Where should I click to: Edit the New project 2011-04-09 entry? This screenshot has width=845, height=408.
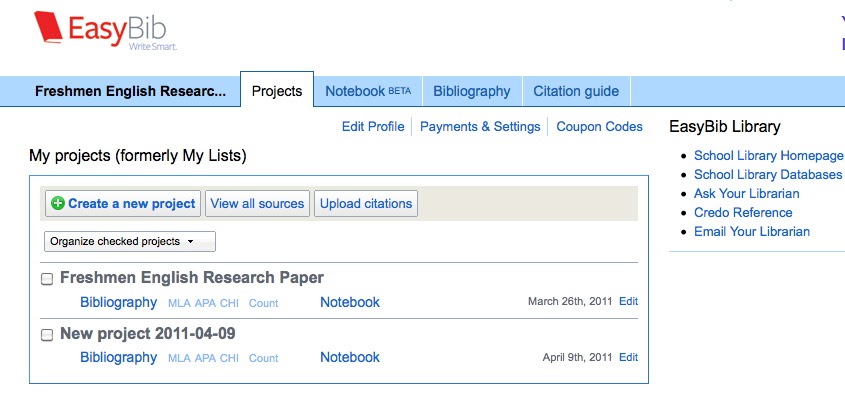628,358
